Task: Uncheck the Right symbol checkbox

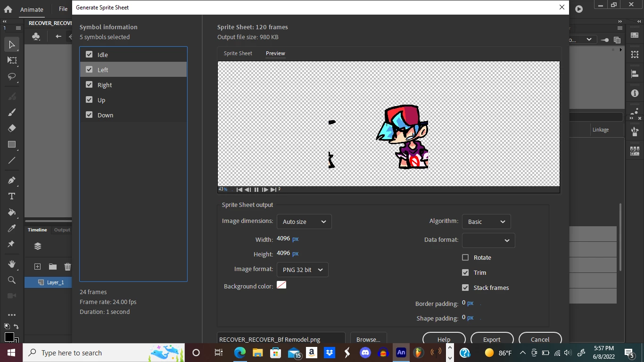Action: (89, 85)
